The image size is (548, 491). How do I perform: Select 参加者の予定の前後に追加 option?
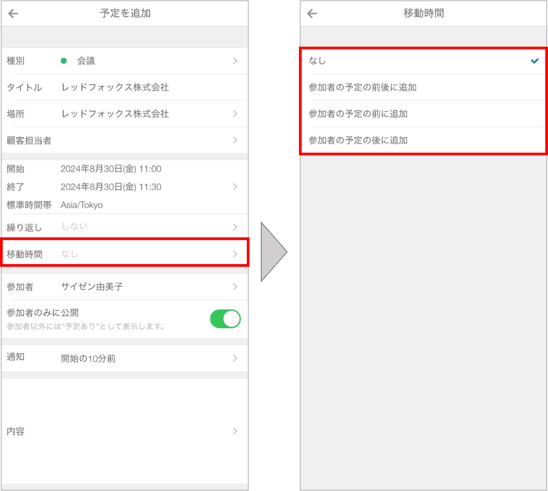[x=423, y=87]
